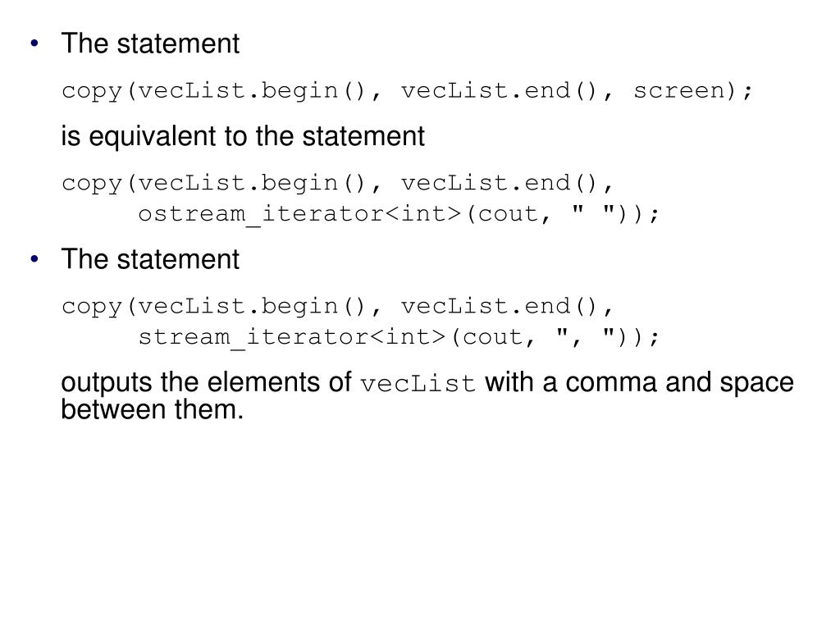Click the first 'The statement' heading text
840x630 pixels.
coord(151,44)
